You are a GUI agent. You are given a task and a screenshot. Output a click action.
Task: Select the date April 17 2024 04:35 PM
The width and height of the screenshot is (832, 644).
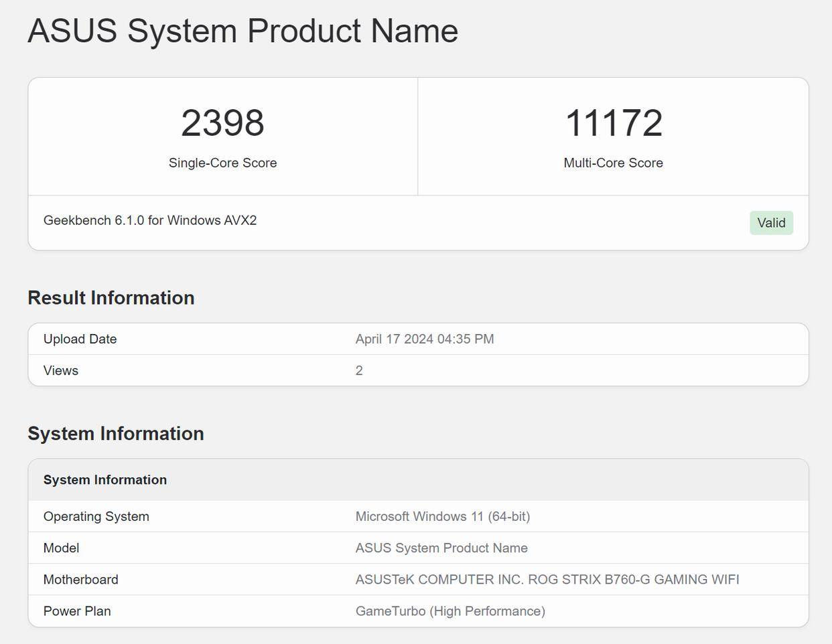(x=425, y=339)
